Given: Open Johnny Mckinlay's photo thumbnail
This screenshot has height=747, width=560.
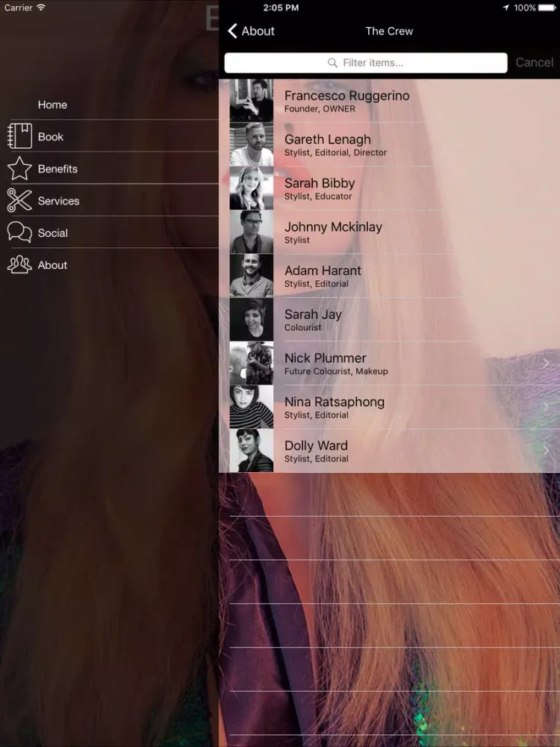Looking at the screenshot, I should 252,232.
